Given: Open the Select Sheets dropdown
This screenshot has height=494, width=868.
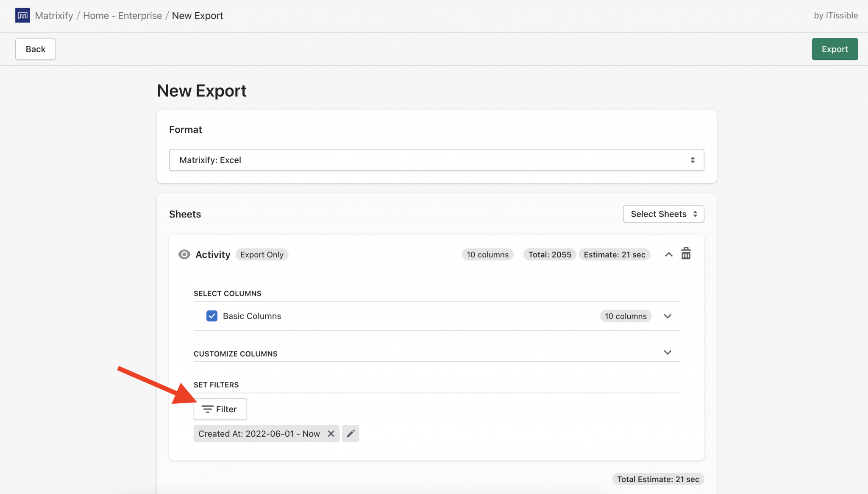Looking at the screenshot, I should [663, 214].
